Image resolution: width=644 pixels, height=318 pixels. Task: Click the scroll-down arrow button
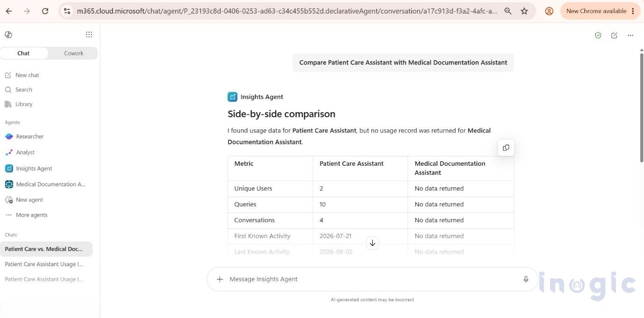[372, 243]
